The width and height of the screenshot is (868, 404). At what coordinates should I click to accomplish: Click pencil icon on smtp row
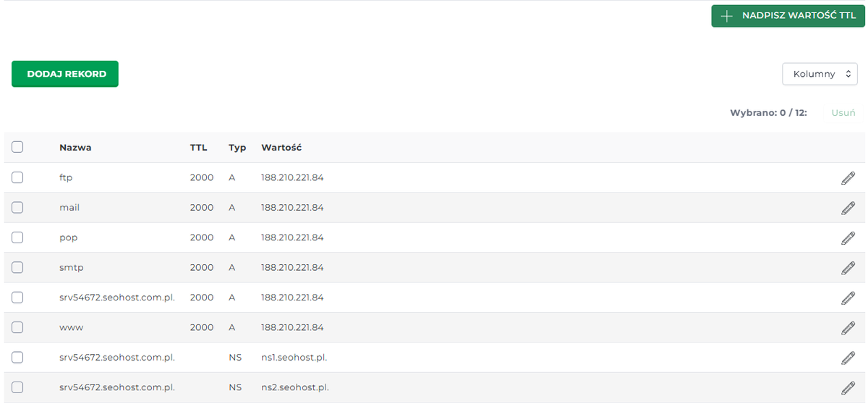click(848, 268)
